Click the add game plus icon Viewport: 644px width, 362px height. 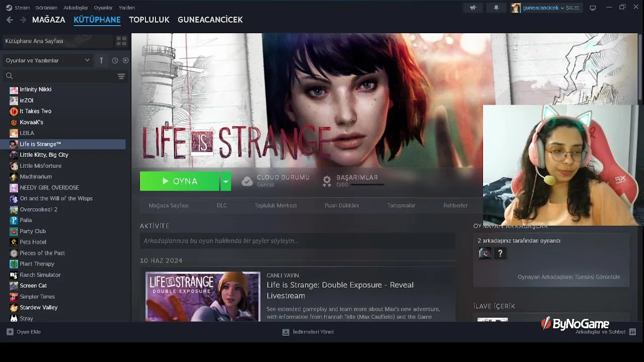[10, 332]
